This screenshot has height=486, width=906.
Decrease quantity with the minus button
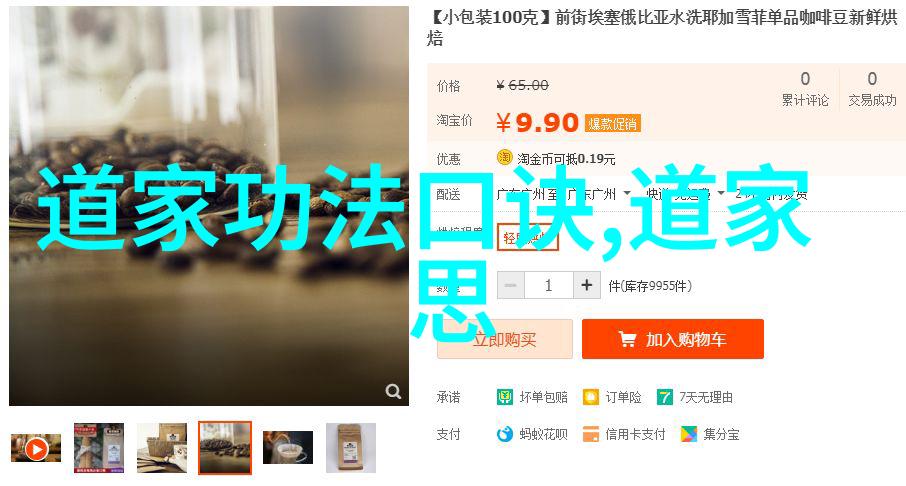[511, 285]
